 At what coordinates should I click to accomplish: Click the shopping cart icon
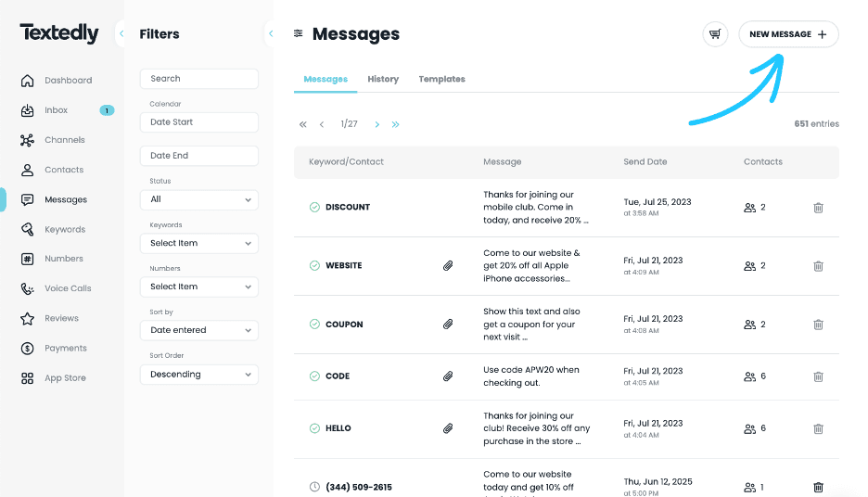tap(714, 34)
